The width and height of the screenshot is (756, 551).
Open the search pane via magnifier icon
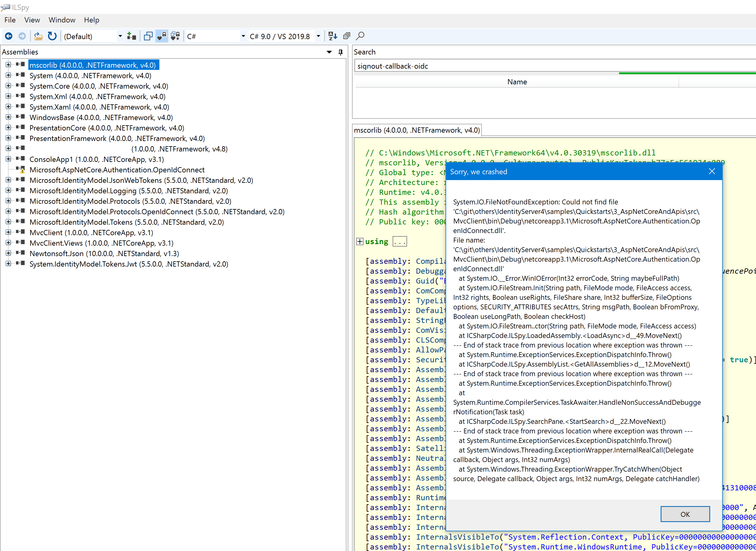pos(360,36)
